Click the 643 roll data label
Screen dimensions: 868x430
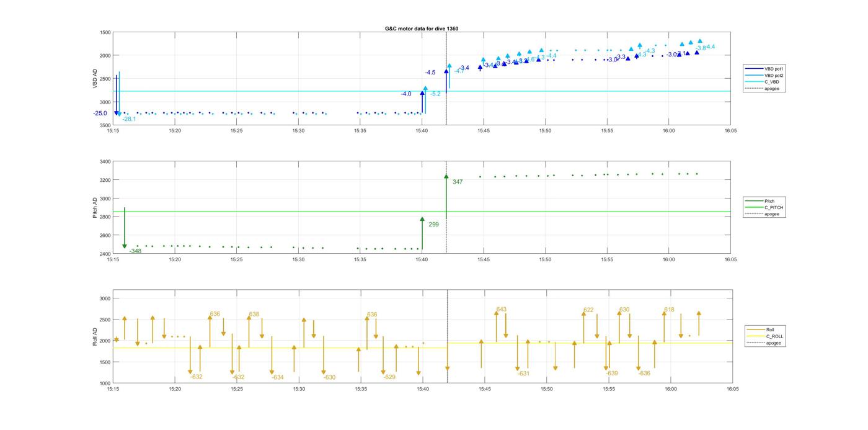click(501, 310)
